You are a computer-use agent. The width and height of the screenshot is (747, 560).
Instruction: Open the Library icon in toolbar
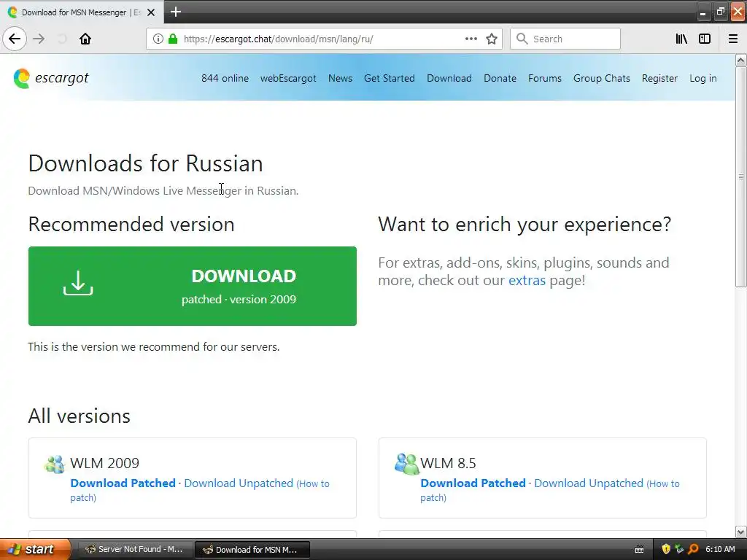click(681, 39)
